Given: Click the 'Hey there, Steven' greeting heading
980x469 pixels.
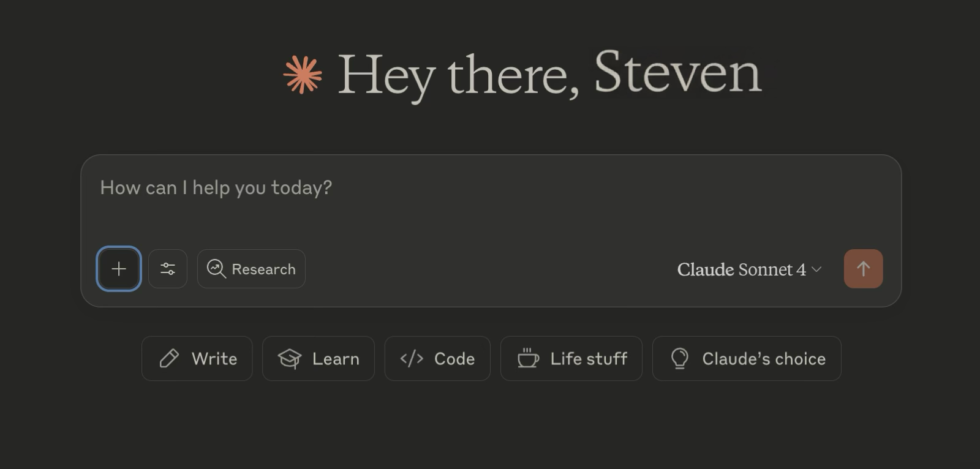Looking at the screenshot, I should [x=549, y=75].
